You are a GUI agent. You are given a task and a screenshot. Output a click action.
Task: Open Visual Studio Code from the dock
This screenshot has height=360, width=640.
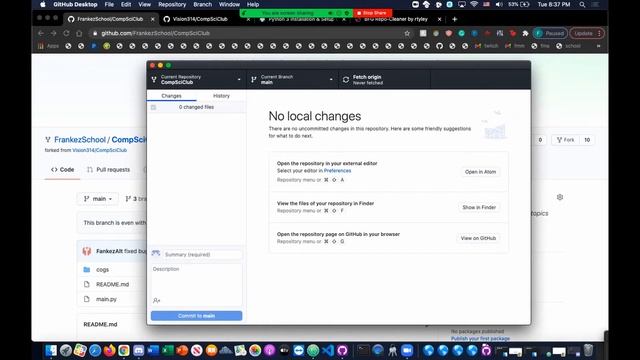[328, 350]
